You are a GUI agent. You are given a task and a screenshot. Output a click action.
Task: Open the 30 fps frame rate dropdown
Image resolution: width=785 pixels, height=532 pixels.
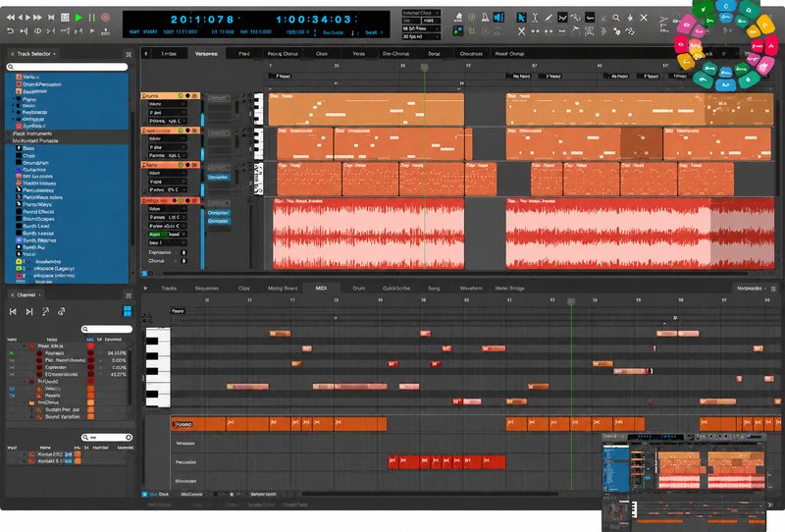tap(421, 36)
